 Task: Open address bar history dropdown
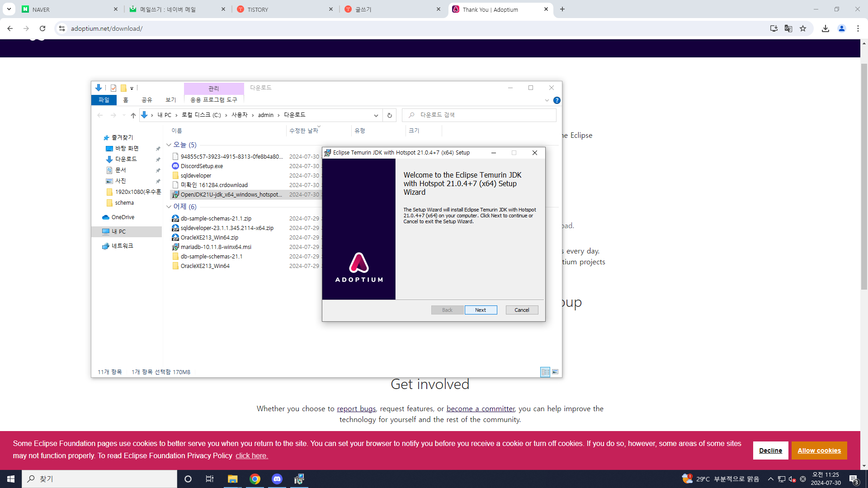(x=376, y=115)
